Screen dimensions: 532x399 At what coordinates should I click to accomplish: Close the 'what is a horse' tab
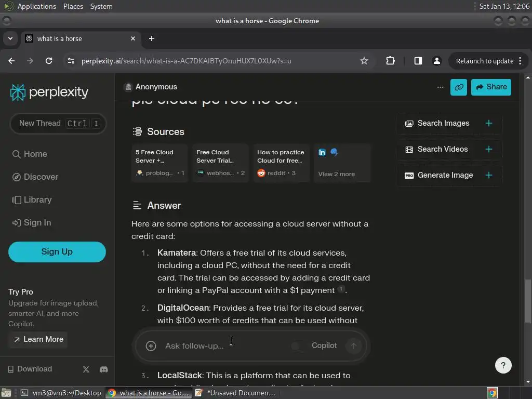click(x=133, y=38)
